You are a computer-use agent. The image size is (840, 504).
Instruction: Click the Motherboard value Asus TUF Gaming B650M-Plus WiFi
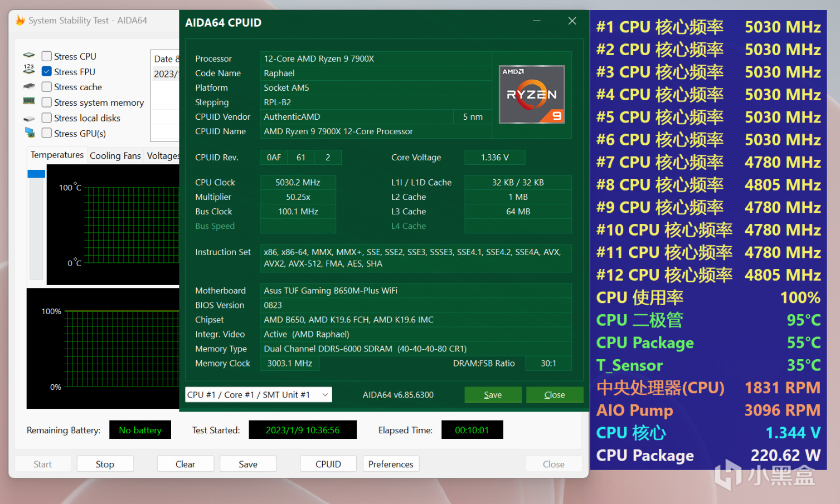(416, 290)
